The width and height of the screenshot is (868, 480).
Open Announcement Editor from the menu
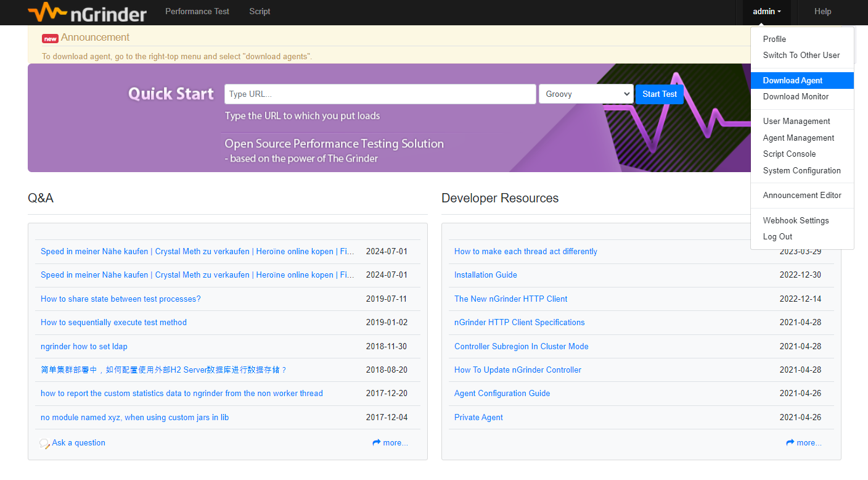(802, 195)
